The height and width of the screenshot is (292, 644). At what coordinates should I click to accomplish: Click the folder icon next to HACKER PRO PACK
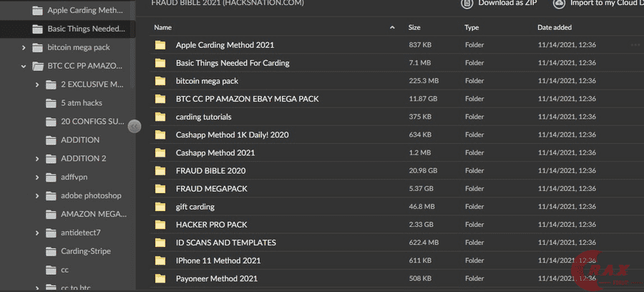click(160, 225)
